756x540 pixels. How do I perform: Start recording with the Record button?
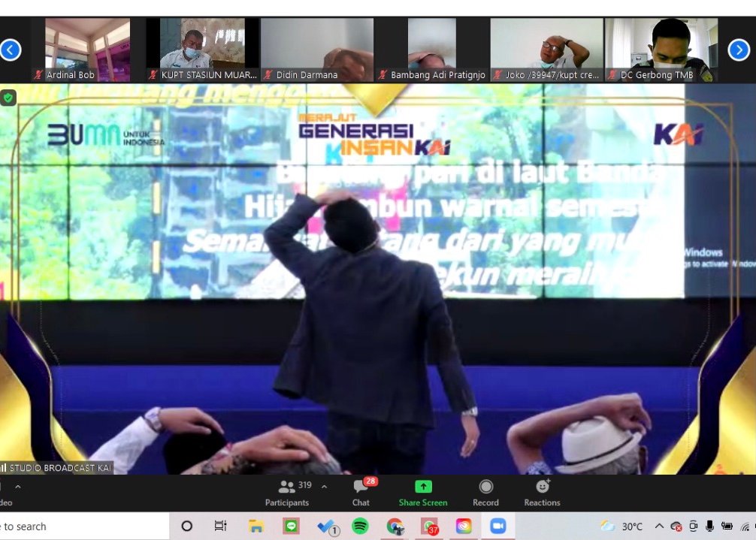485,493
